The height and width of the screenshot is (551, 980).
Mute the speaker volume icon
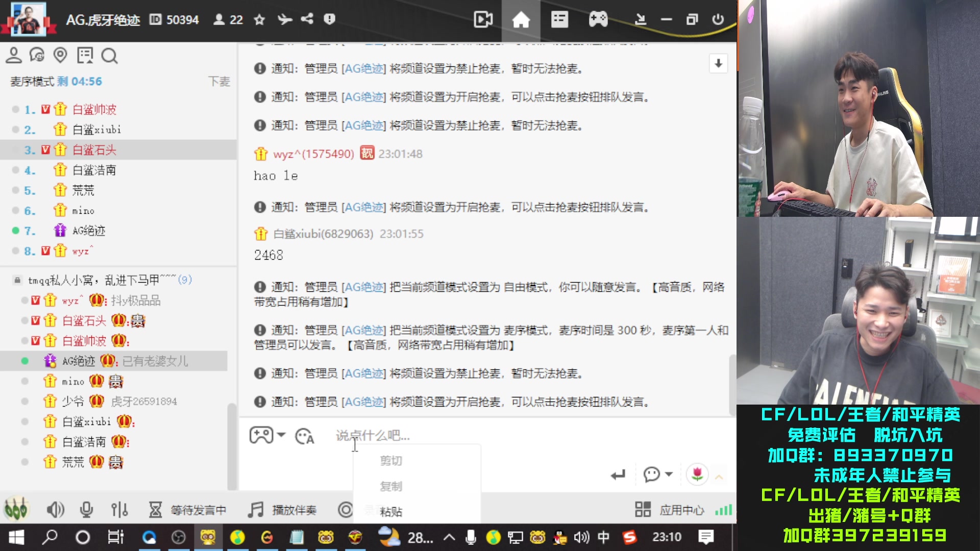coord(56,509)
